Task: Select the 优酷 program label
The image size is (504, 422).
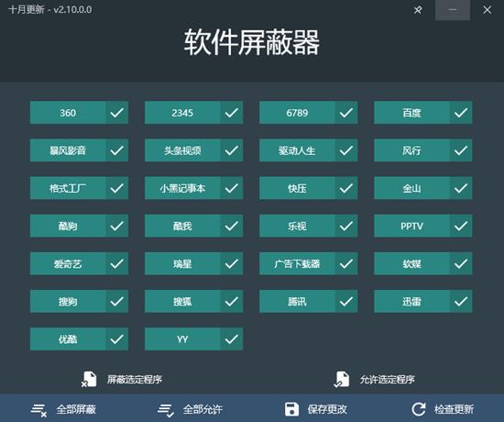Action: point(68,339)
